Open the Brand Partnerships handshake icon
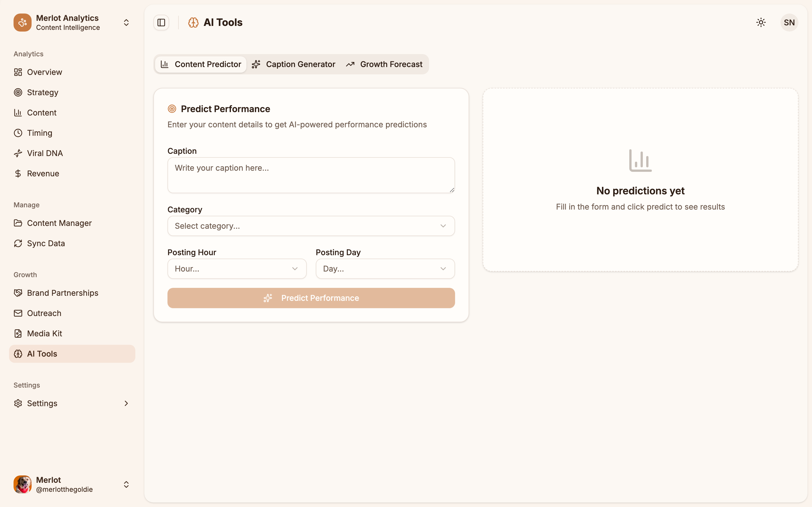This screenshot has width=812, height=507. click(18, 293)
